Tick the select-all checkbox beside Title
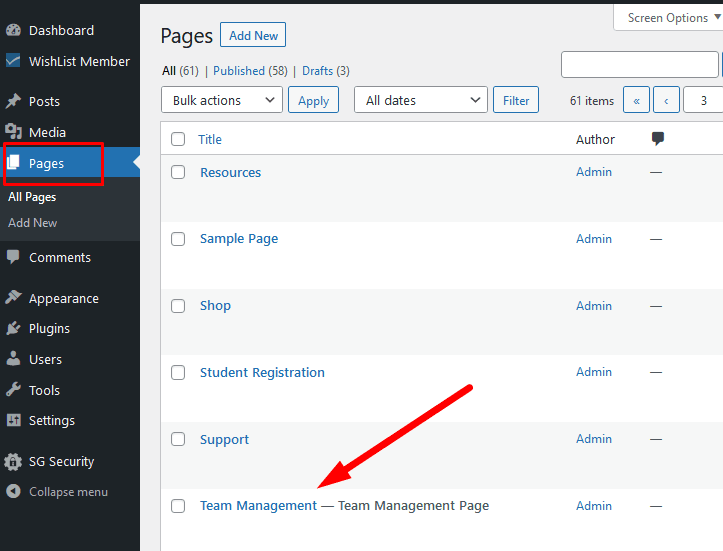 178,139
